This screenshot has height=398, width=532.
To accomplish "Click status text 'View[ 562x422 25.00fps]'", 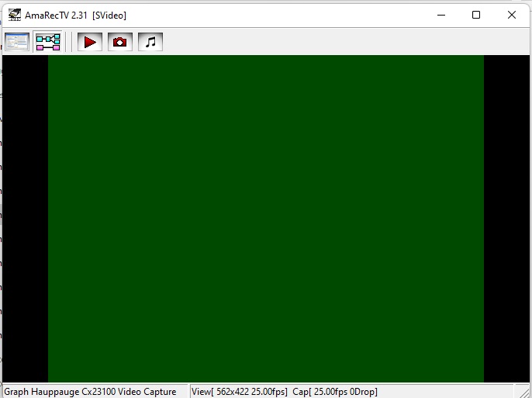I will 239,392.
